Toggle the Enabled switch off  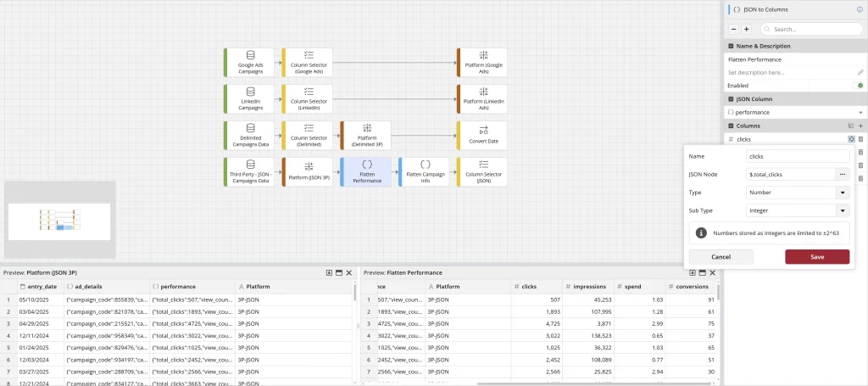[858, 86]
